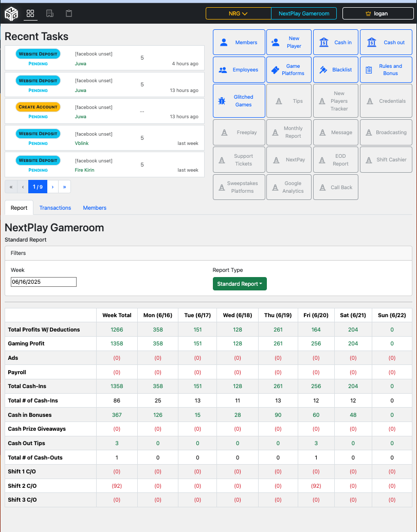Click the Sweepstakes Platforms tile
This screenshot has height=532, width=417.
coord(239,187)
